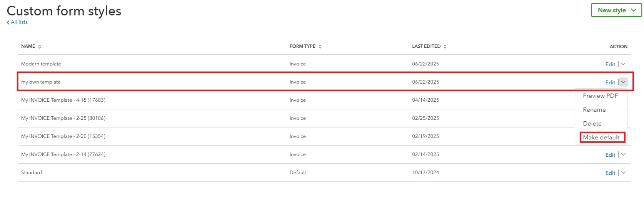
Task: Sort by LAST EDITED column arrows
Action: tap(445, 47)
